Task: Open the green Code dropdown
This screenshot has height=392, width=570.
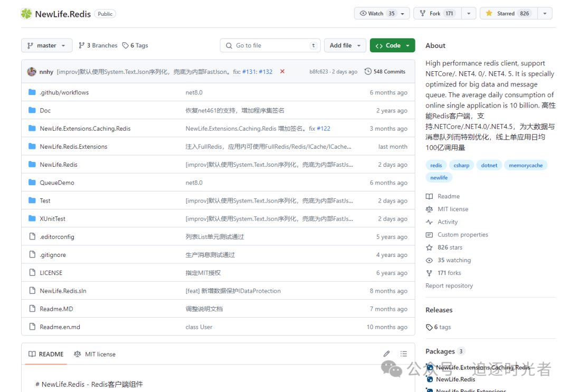Action: (x=392, y=45)
